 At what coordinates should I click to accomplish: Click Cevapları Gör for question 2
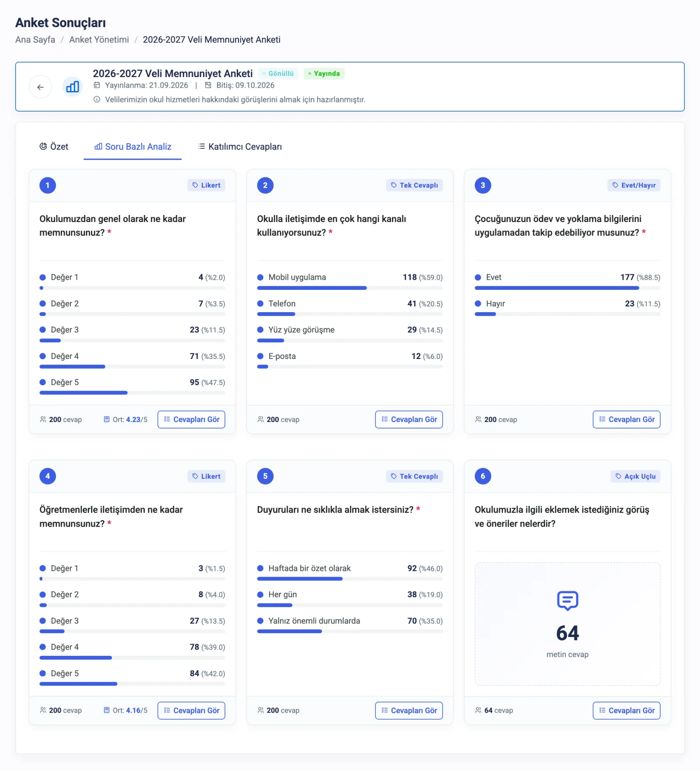(409, 419)
